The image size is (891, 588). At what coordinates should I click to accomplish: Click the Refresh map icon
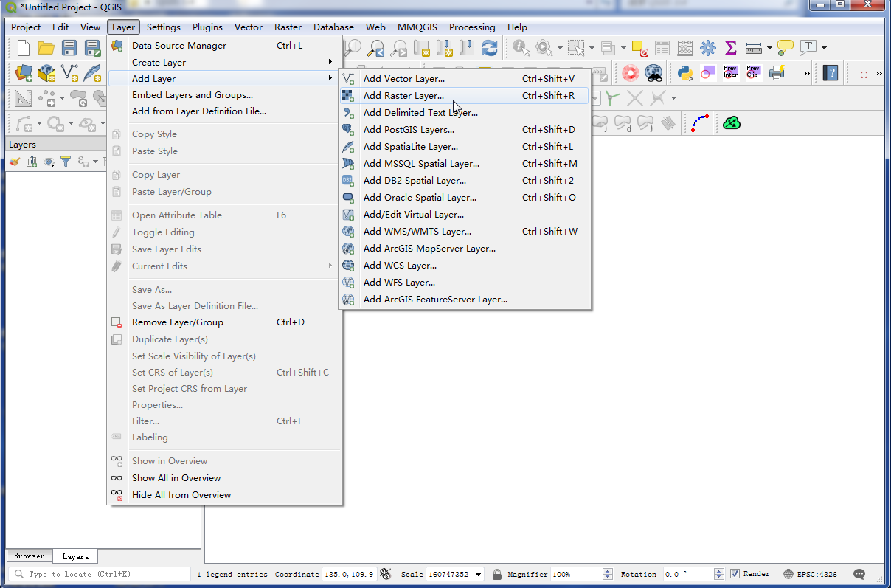pyautogui.click(x=489, y=48)
